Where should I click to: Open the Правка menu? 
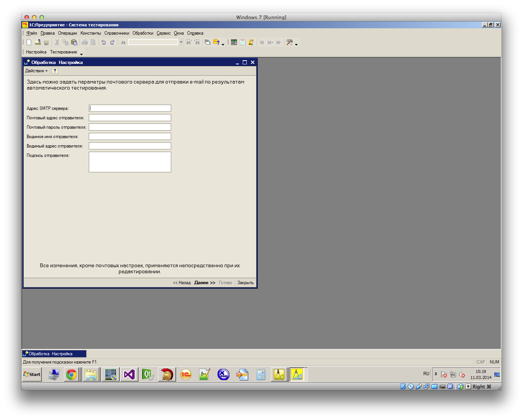(47, 33)
